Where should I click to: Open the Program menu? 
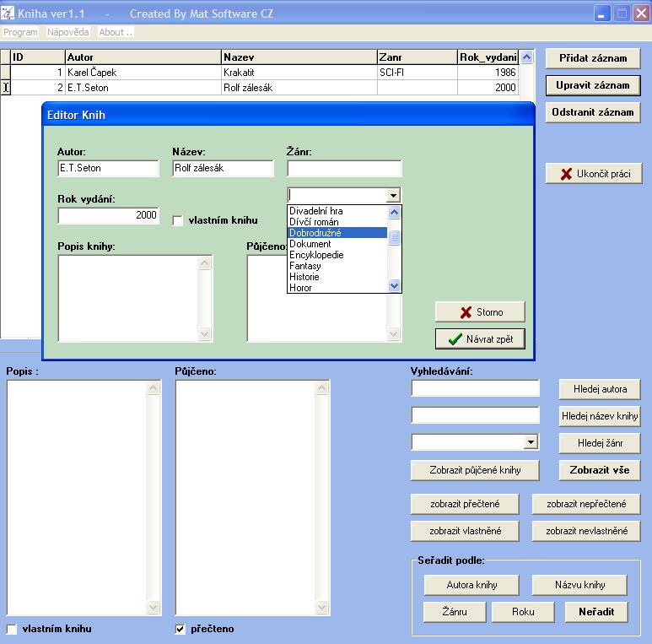point(21,32)
